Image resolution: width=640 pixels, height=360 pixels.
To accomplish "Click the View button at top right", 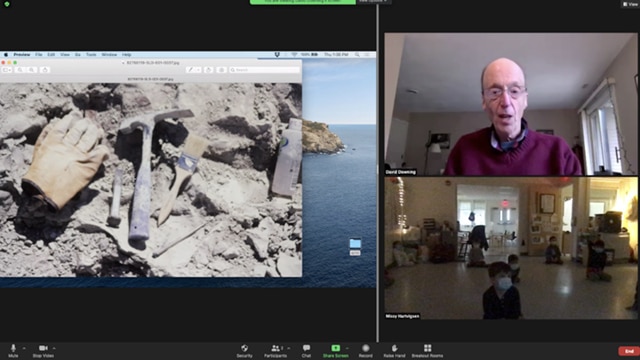I will pos(630,4).
